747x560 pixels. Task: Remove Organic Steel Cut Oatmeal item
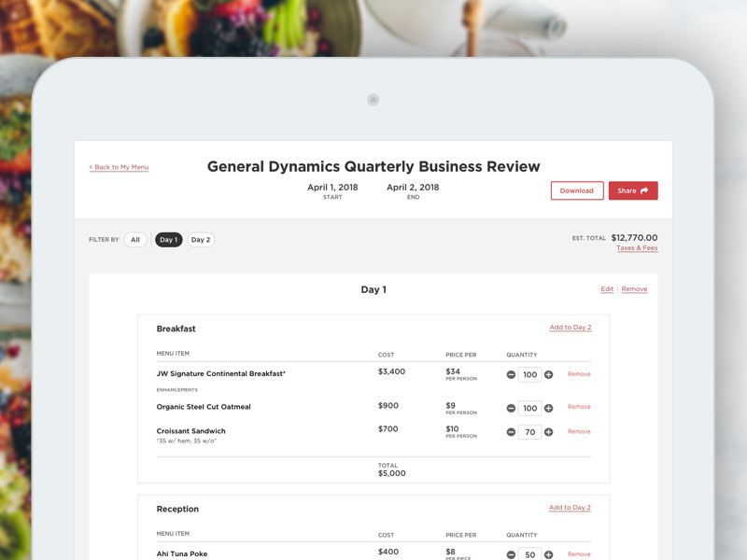pos(579,407)
